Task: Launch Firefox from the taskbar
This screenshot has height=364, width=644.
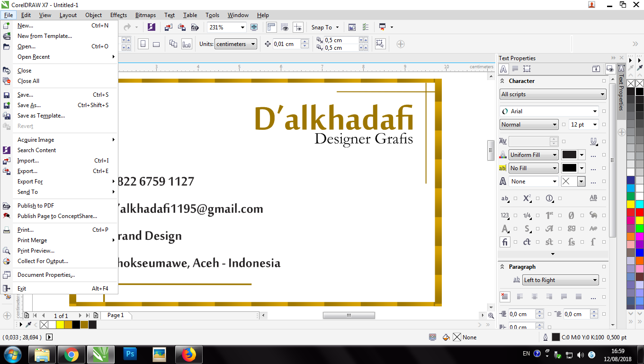Action: tap(188, 354)
